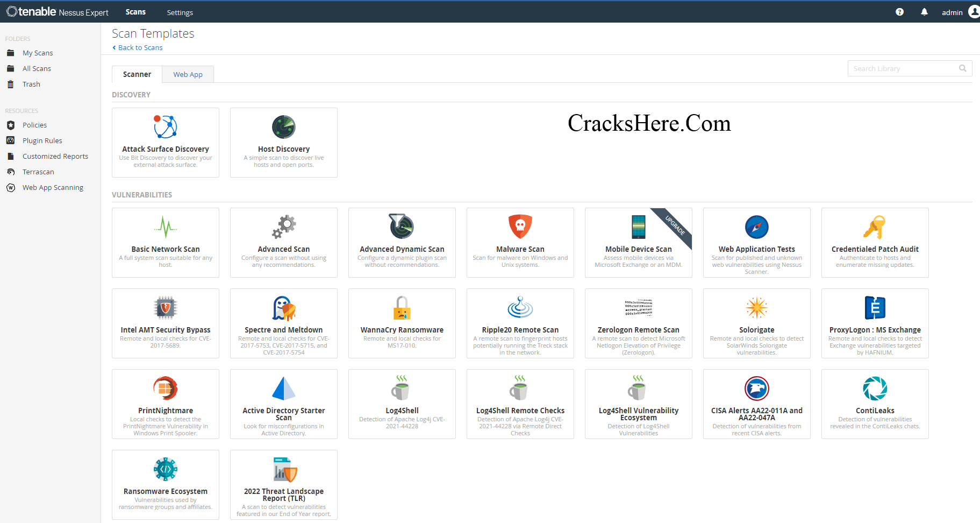Open Spectre and Meltdown ghost icon
Viewport: 980px width, 523px height.
pos(284,308)
